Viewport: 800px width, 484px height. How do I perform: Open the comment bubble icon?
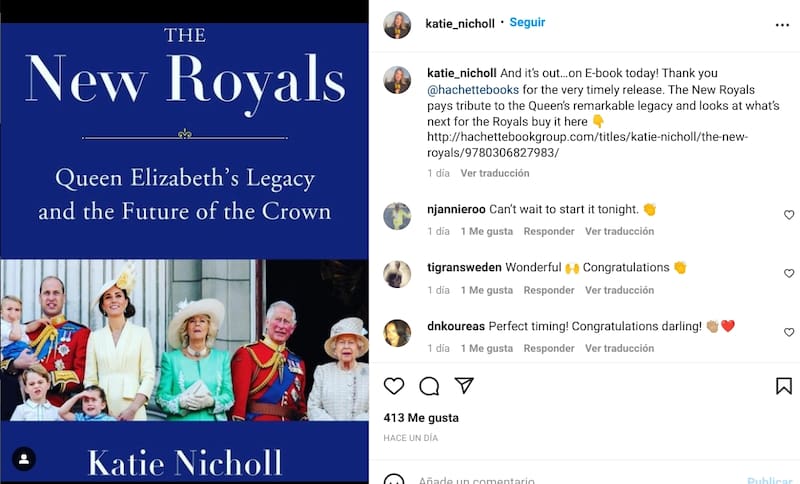tap(429, 386)
